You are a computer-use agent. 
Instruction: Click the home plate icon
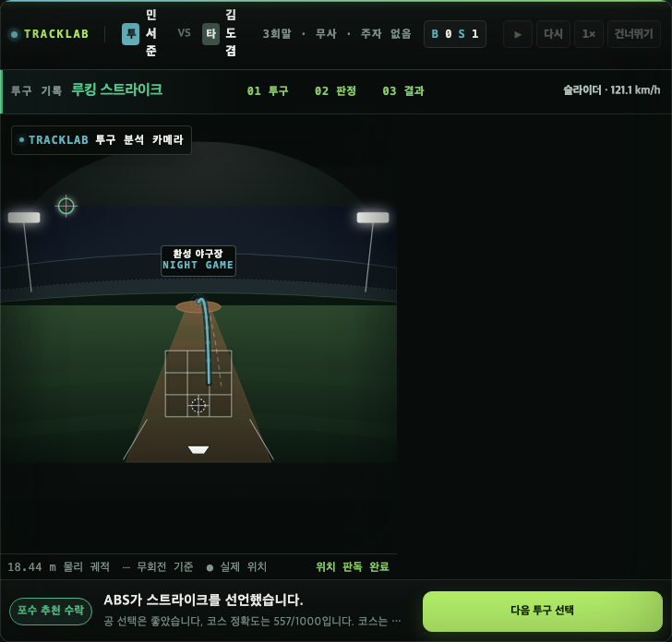[x=198, y=449]
